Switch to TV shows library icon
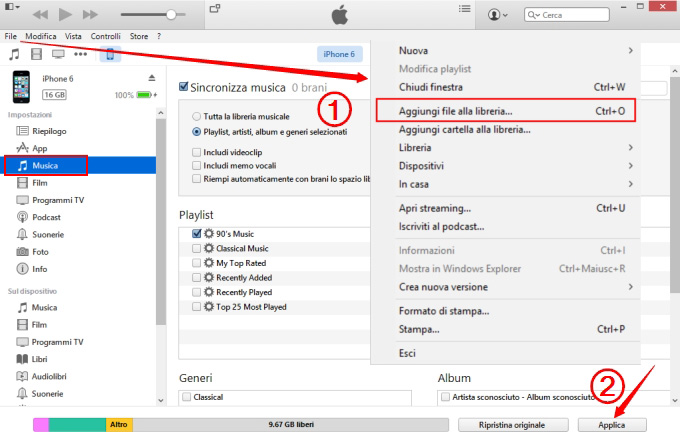Screen dimensions: 680x443 click(58, 54)
